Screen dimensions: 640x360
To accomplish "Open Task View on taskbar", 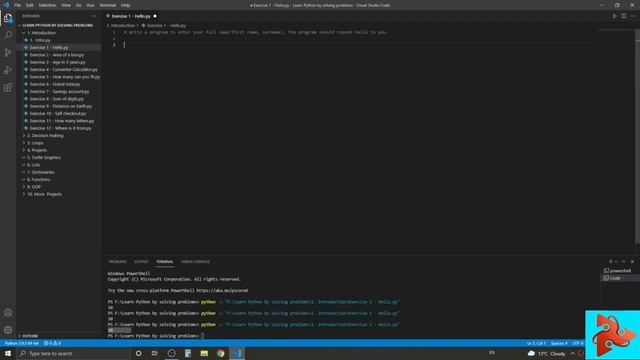I will [155, 353].
